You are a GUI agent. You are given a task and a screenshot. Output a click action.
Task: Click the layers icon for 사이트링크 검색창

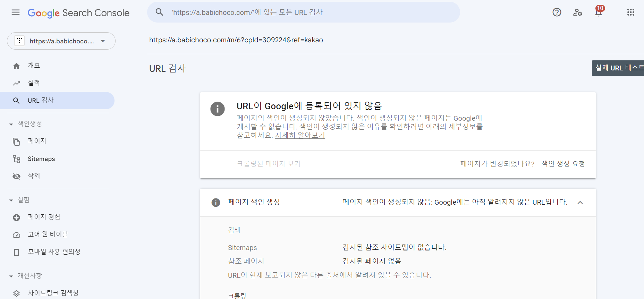[16, 293]
